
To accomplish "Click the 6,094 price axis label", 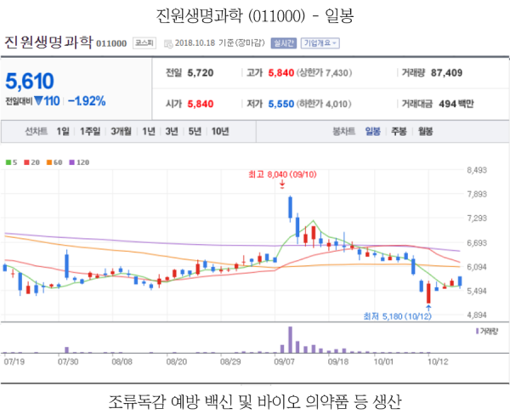I will pos(477,267).
